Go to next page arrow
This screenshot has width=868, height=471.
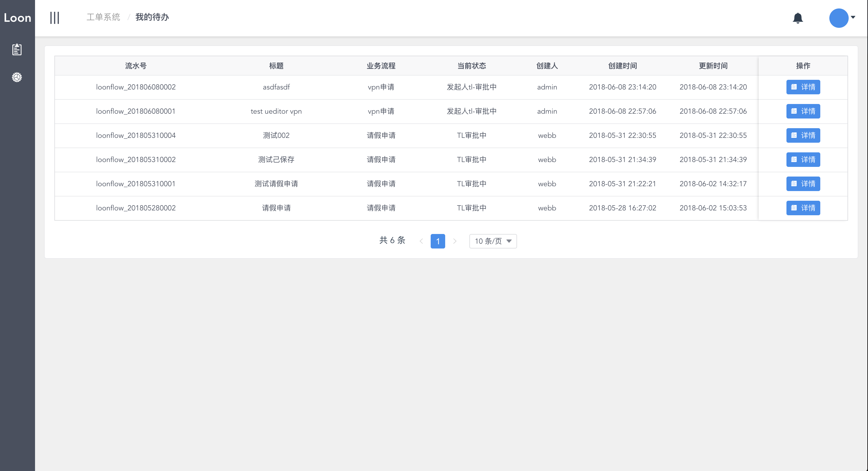(x=455, y=241)
